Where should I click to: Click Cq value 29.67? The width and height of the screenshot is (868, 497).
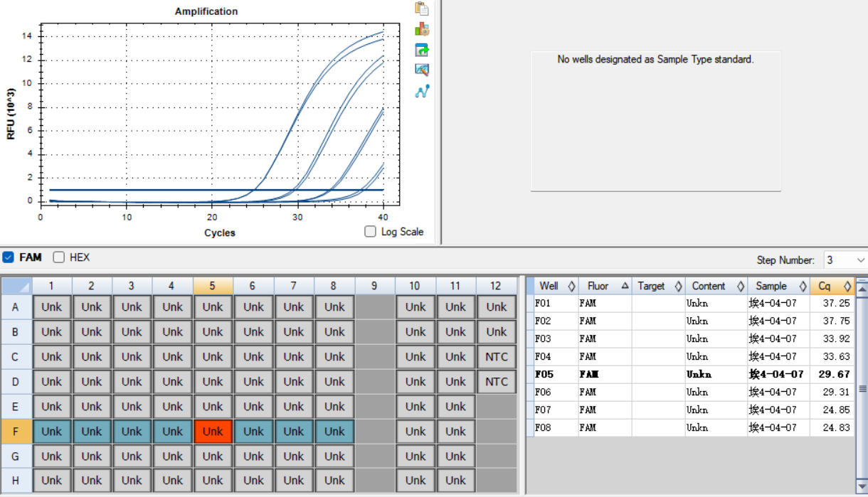coord(832,374)
